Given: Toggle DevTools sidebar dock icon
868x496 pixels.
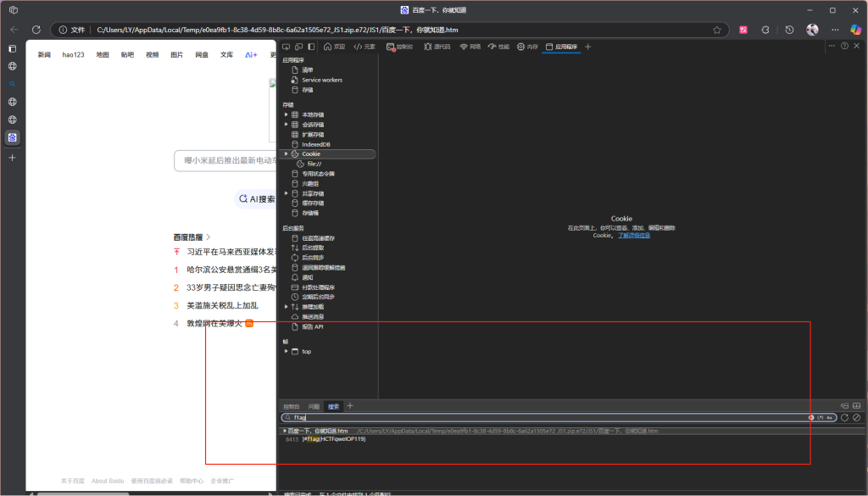Looking at the screenshot, I should click(311, 47).
